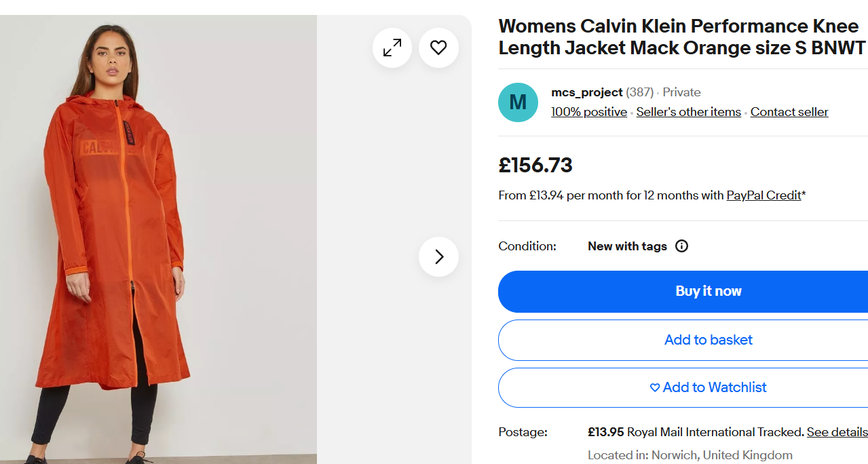
Task: Click the condition info circle icon
Action: coord(681,246)
